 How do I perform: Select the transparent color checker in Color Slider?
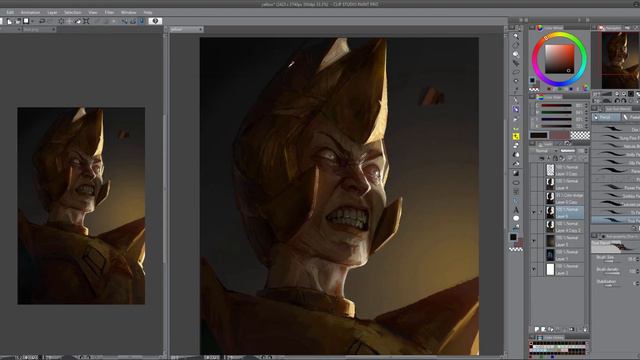(580, 135)
